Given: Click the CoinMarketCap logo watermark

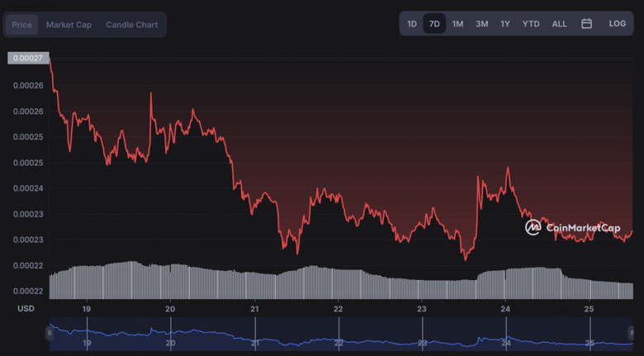Looking at the screenshot, I should 572,227.
